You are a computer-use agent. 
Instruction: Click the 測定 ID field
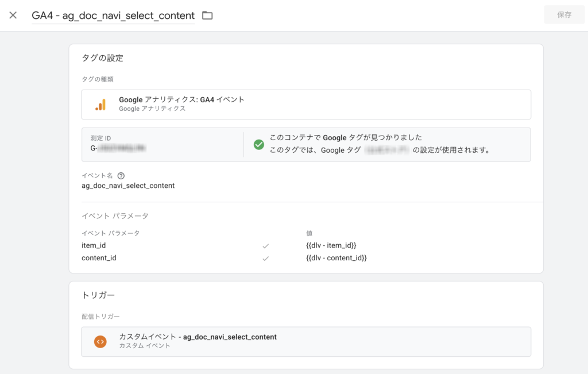(163, 144)
